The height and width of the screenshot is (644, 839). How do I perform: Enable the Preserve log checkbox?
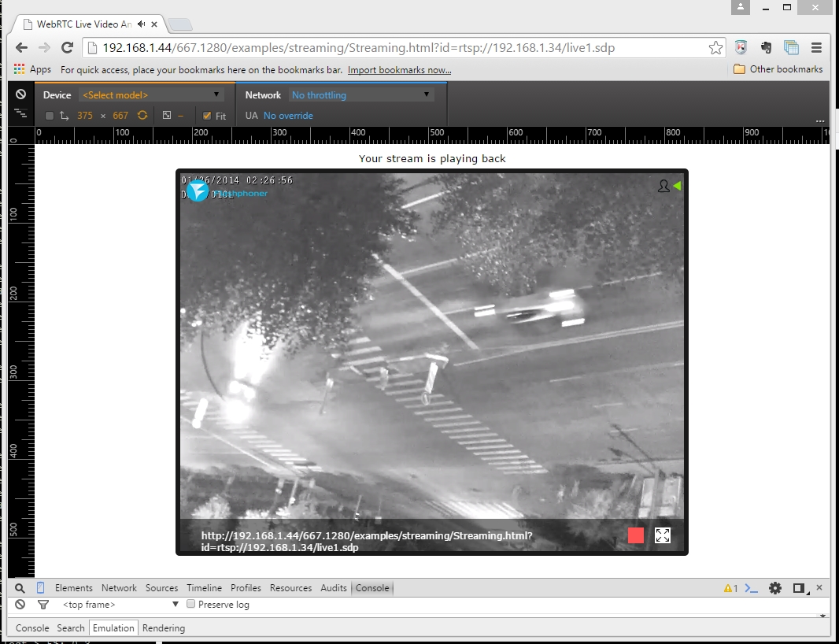tap(190, 604)
